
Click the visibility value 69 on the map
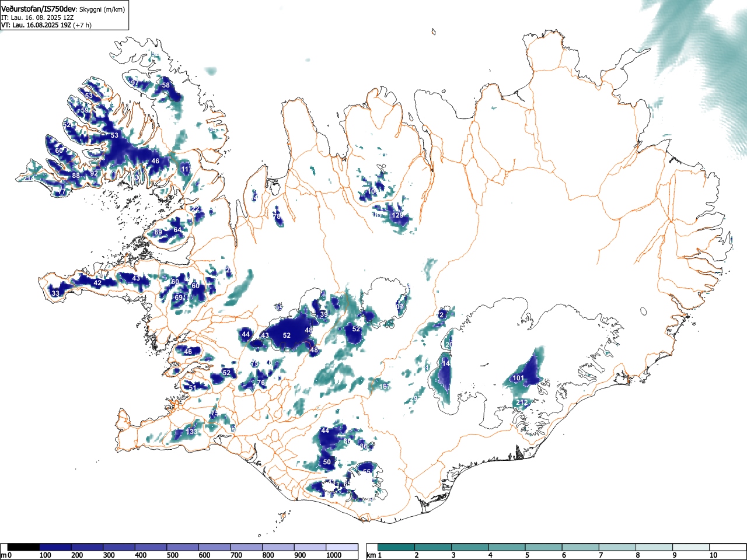tap(179, 297)
